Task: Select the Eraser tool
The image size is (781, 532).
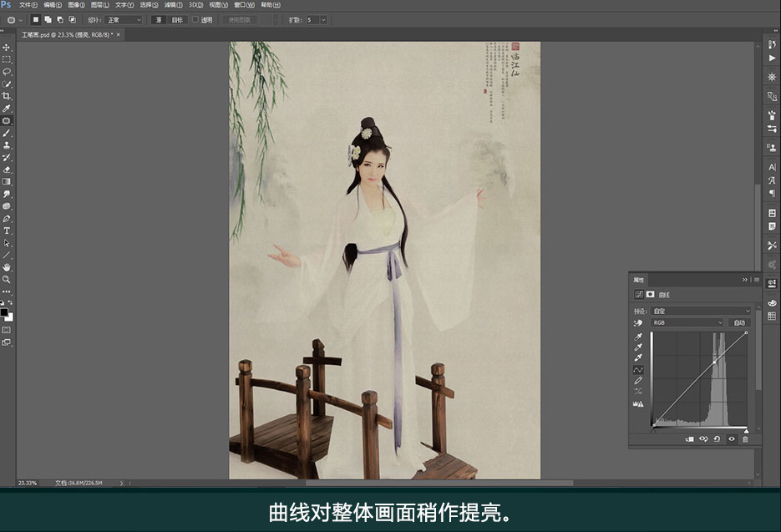Action: coord(7,170)
